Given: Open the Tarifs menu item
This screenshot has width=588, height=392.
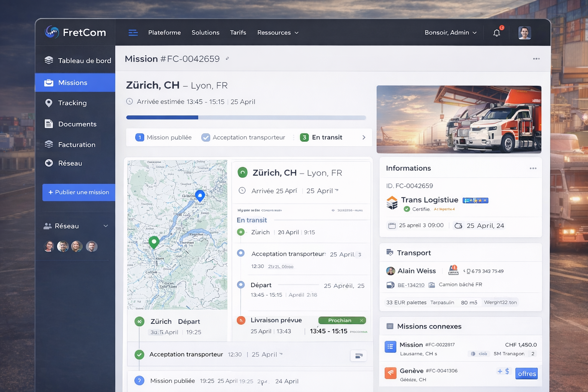Looking at the screenshot, I should point(238,33).
